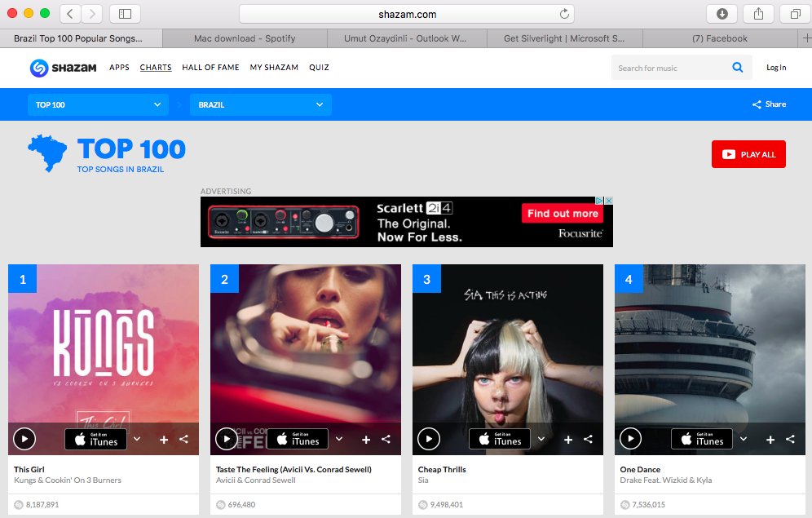Toggle the Safari sidebar icon
Image resolution: width=812 pixels, height=518 pixels.
[124, 13]
